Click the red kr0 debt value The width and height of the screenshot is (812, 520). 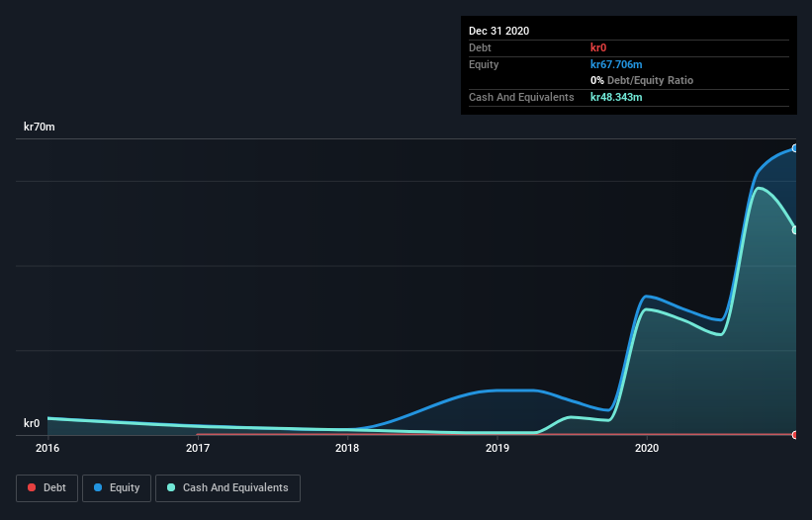(x=598, y=47)
